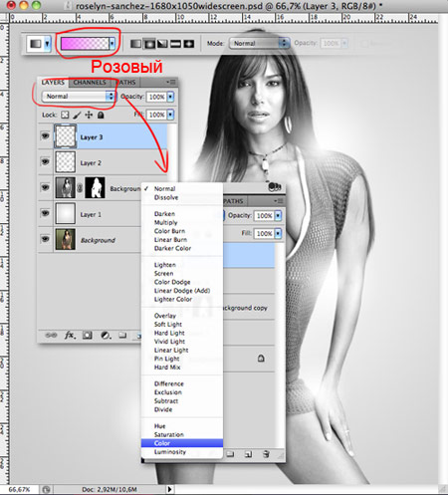Hide Layer 3 with its eye icon

[45, 135]
